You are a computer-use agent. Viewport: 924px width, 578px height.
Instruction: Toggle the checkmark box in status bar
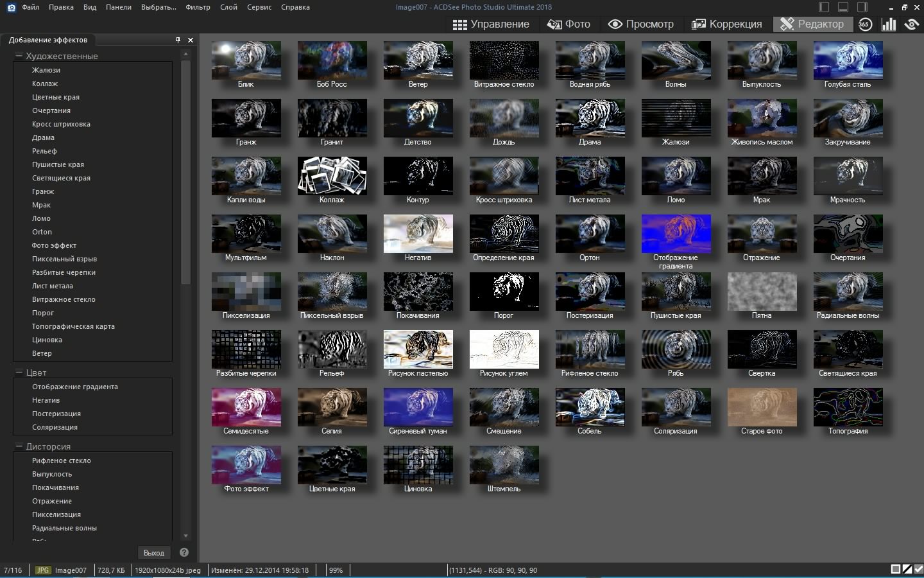918,570
